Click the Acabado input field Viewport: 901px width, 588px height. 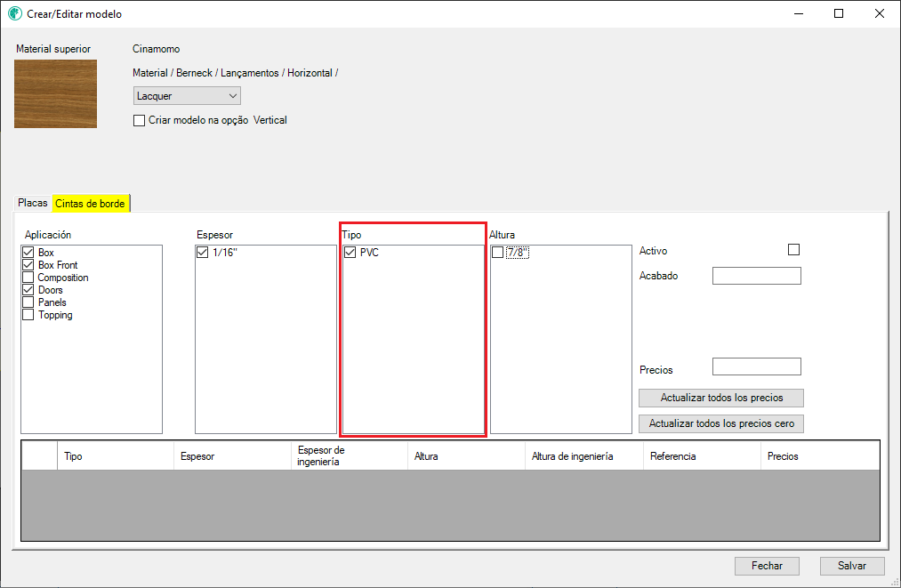tap(757, 276)
